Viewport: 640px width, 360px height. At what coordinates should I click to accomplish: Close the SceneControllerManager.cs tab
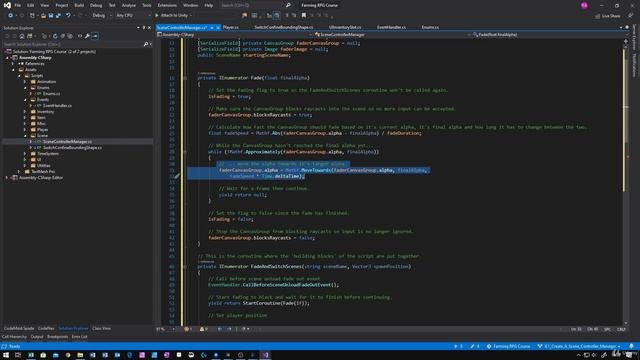(218, 27)
